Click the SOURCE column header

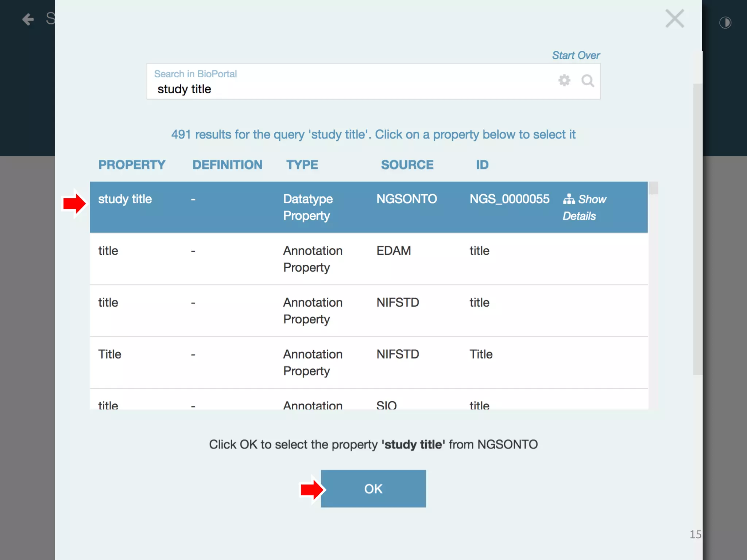point(407,165)
